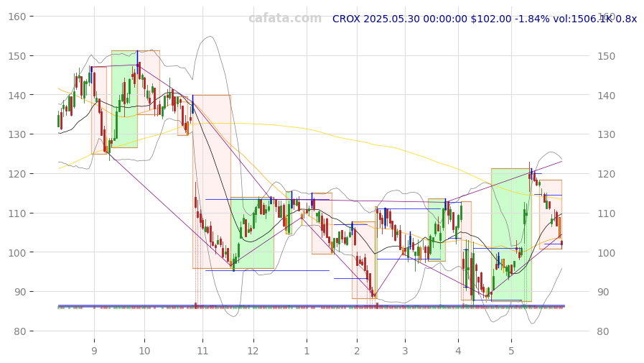This screenshot has height=363, width=644.
Task: Pick month 9 on the time axis
Action: click(x=94, y=351)
